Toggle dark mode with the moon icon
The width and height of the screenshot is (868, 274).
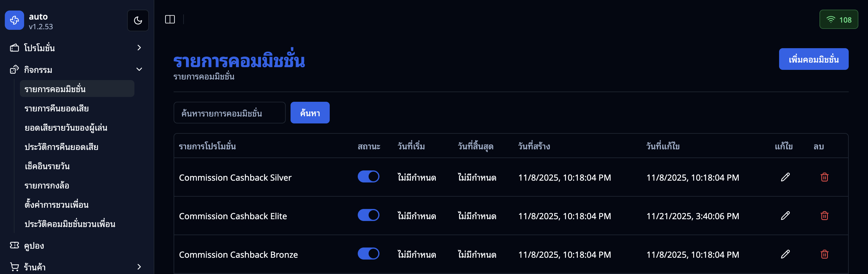[138, 20]
